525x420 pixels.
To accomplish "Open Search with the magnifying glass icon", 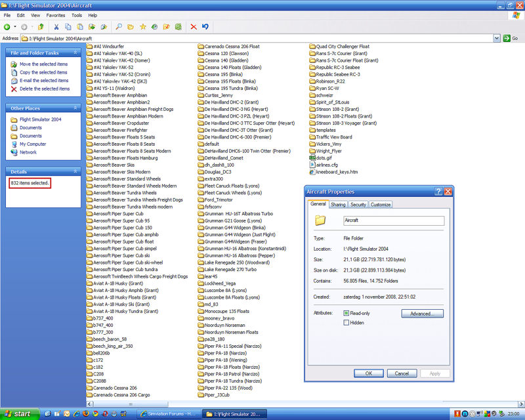I will coord(119,27).
